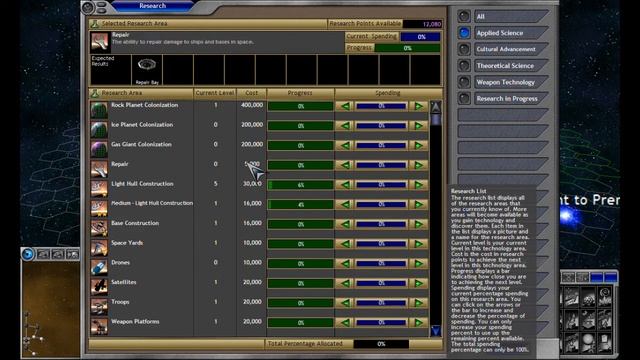This screenshot has width=640, height=360.
Task: Click fourth toolbar icon above minimap
Action: pyautogui.click(x=73, y=254)
